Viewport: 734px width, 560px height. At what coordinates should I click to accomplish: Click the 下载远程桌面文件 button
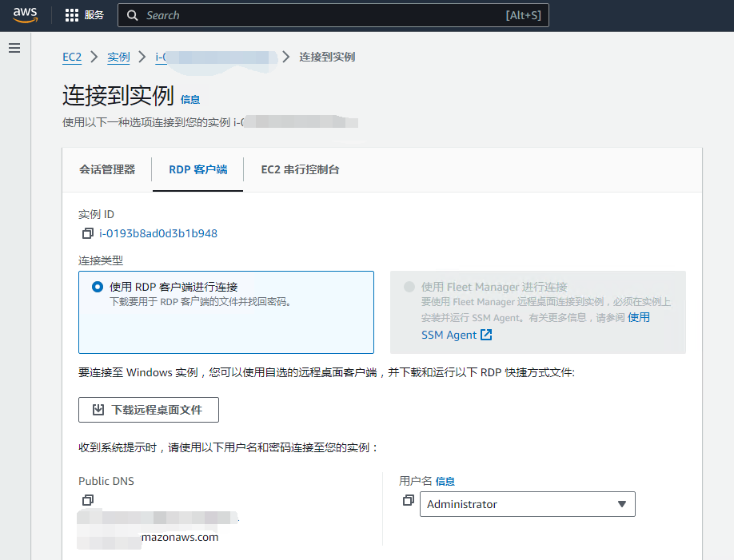[x=149, y=410]
